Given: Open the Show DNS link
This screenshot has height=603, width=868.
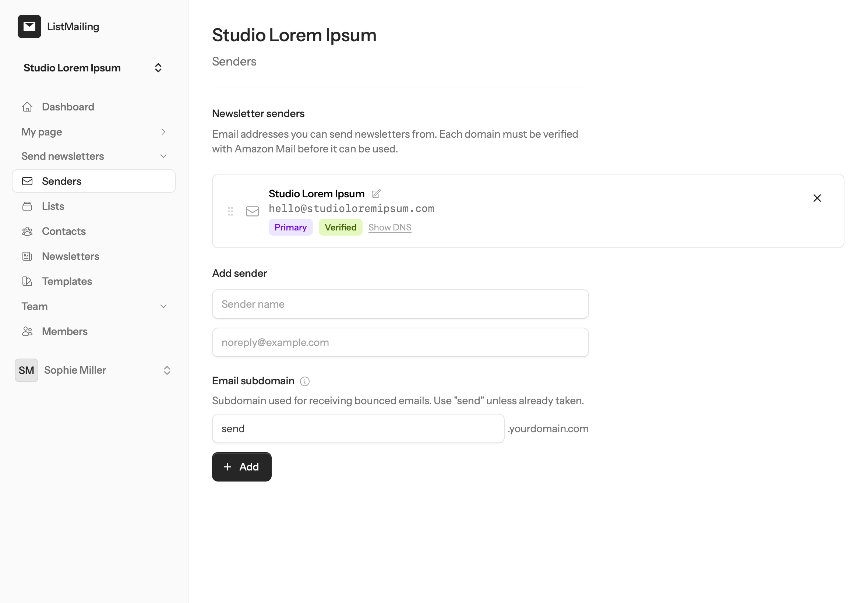Looking at the screenshot, I should (x=389, y=227).
